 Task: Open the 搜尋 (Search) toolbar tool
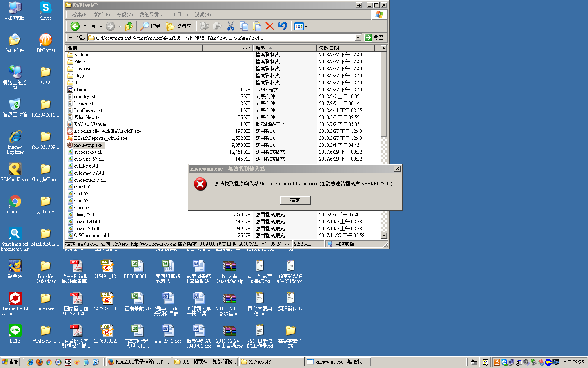150,26
